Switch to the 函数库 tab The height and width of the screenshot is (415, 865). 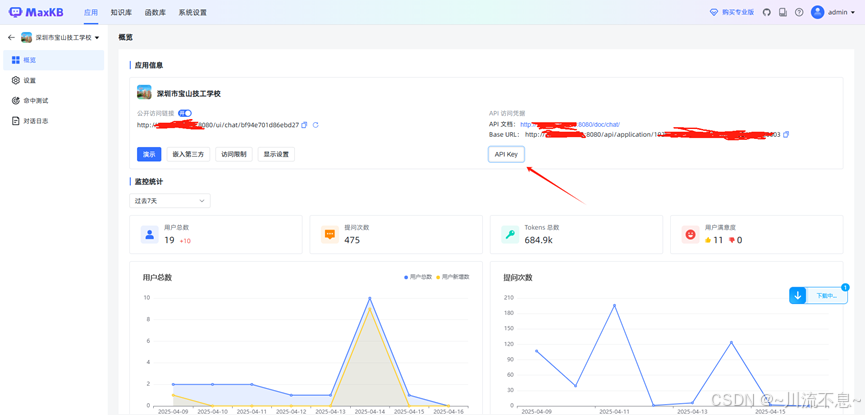(154, 12)
